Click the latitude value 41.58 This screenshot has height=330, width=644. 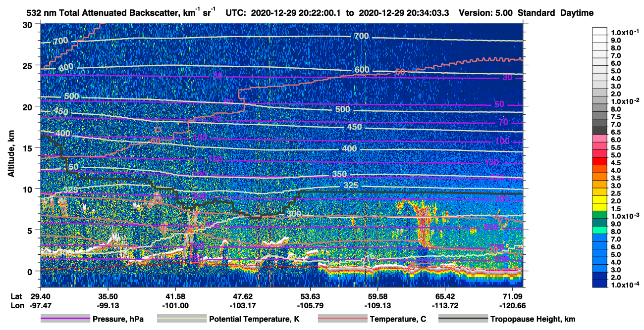(175, 295)
